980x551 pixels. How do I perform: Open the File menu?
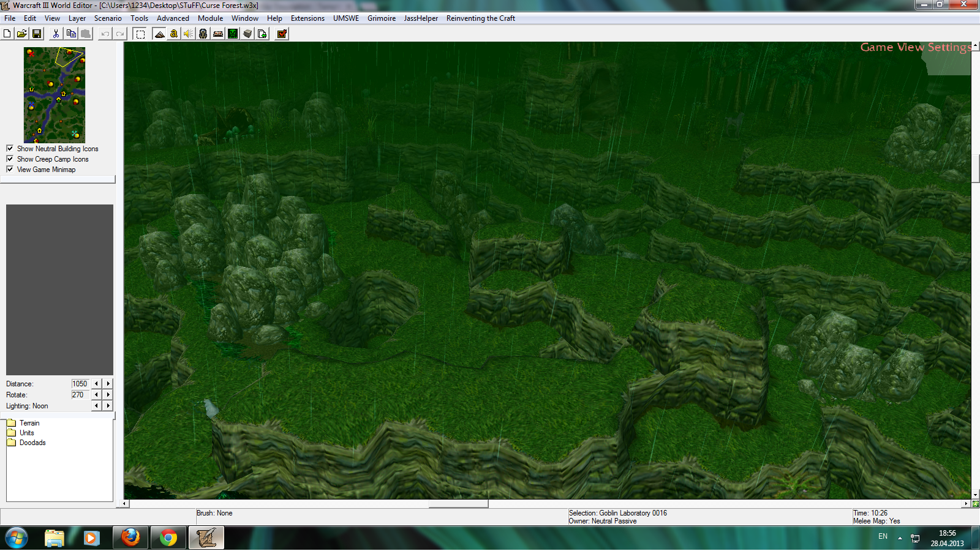[10, 18]
